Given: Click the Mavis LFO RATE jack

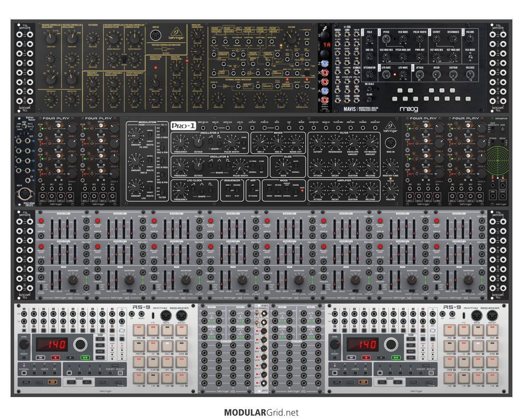Looking at the screenshot, I should click(338, 53).
